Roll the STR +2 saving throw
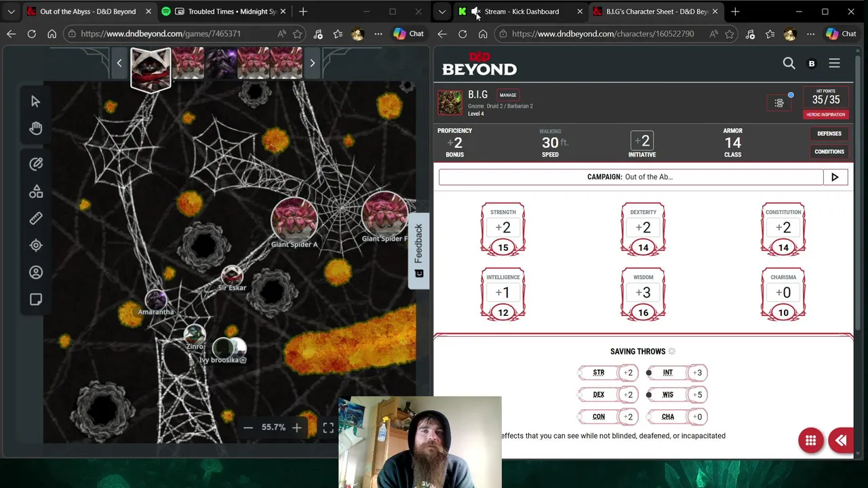Viewport: 868px width, 488px height. pyautogui.click(x=628, y=373)
